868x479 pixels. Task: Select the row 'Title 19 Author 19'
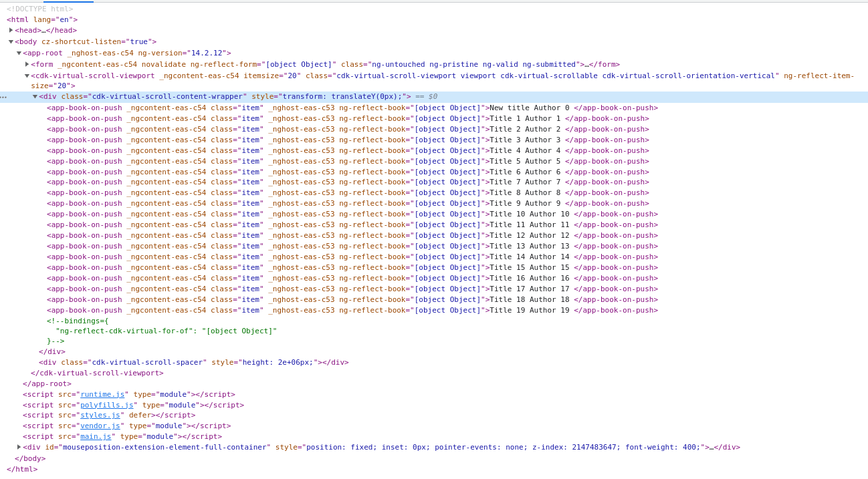tap(352, 310)
